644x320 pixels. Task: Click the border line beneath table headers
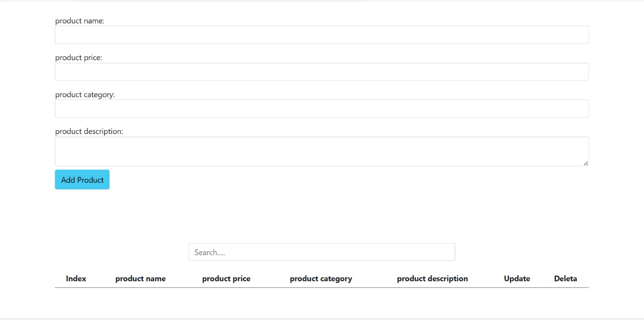click(321, 288)
